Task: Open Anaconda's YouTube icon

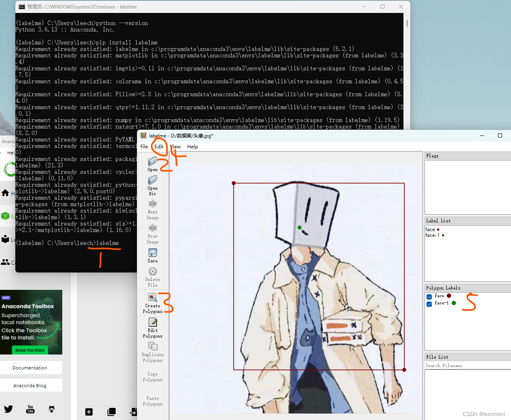Action: click(30, 409)
